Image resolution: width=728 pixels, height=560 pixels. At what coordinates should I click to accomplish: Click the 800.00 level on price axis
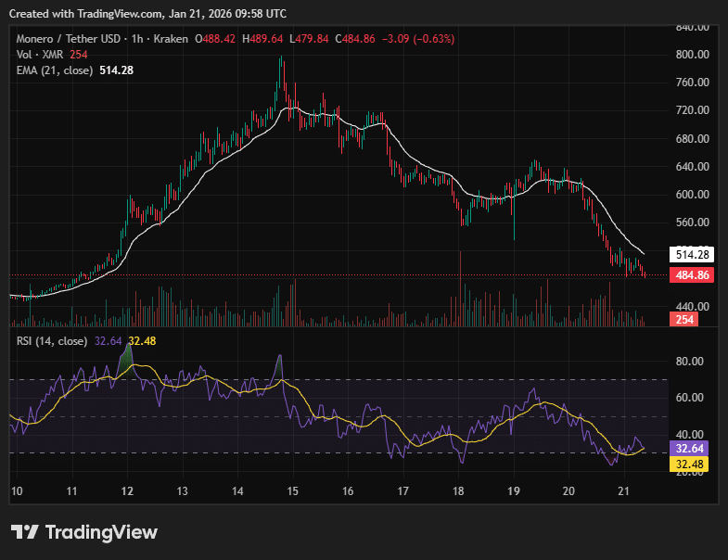coord(691,55)
